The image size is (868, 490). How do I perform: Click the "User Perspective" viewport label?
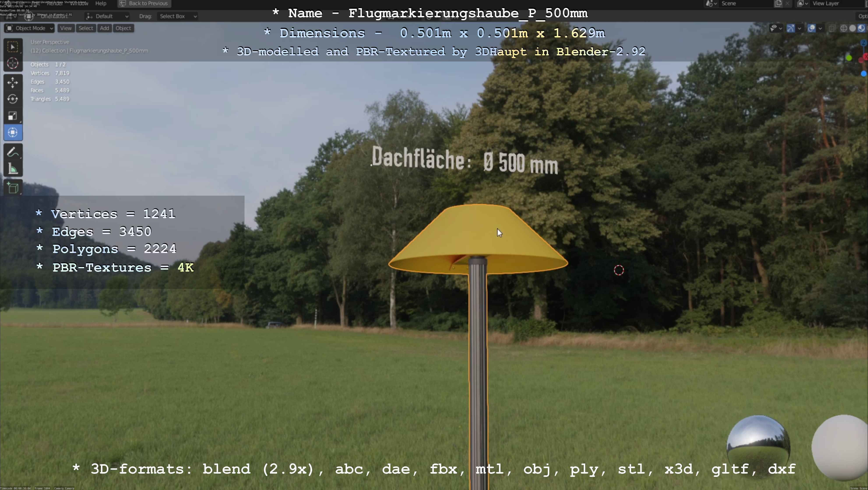[50, 42]
